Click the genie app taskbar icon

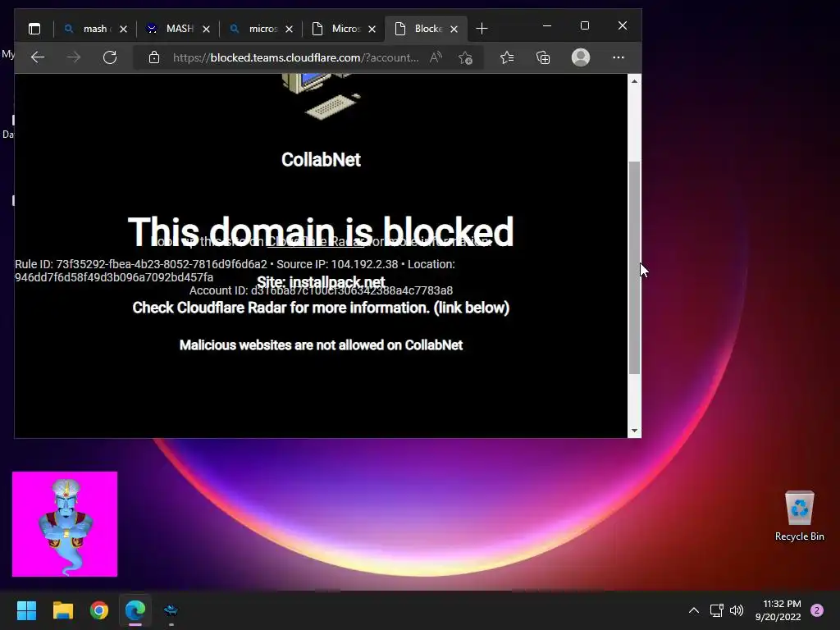pyautogui.click(x=171, y=610)
